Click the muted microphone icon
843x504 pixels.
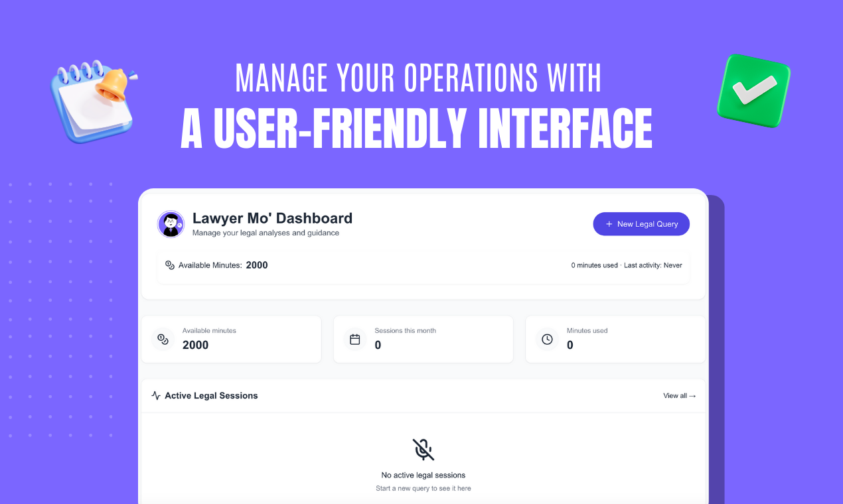(x=423, y=450)
